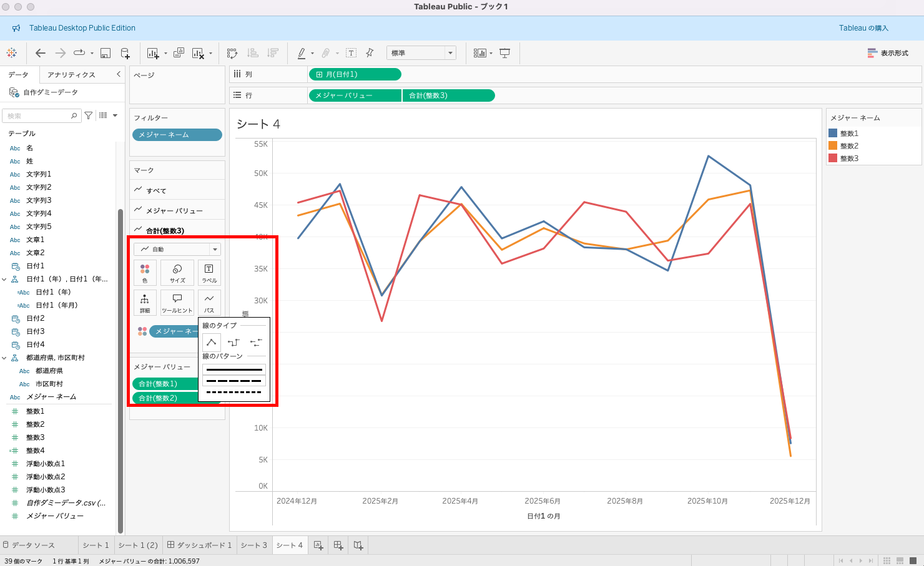
Task: Click the Swap rows and columns icon
Action: tap(232, 53)
